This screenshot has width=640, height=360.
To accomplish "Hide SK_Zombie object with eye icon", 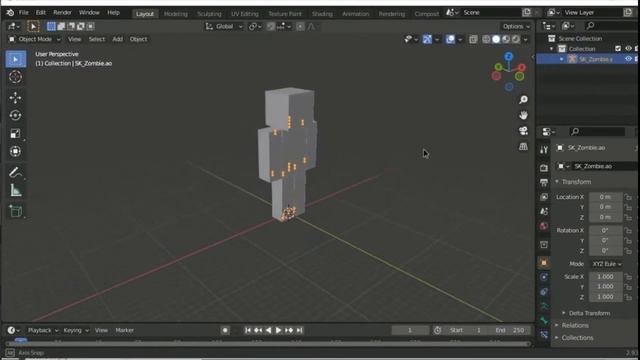I will [628, 59].
